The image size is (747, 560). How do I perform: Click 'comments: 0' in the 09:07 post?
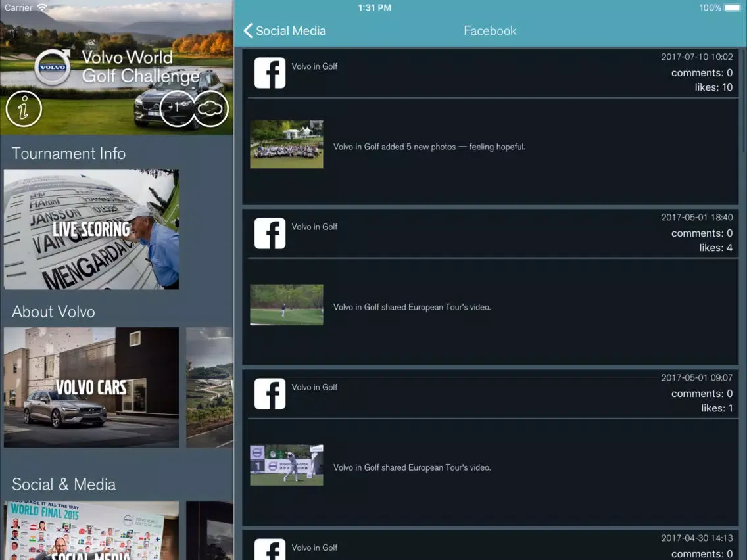(x=702, y=394)
